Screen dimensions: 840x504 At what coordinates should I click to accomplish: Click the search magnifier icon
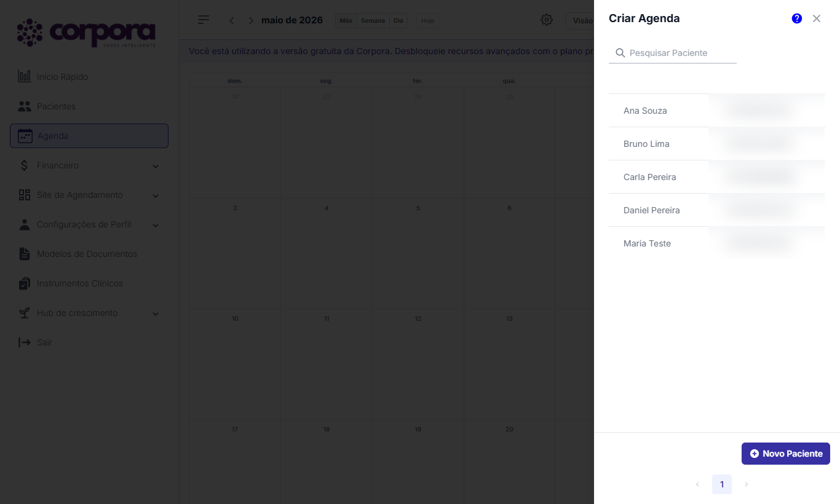(x=620, y=53)
